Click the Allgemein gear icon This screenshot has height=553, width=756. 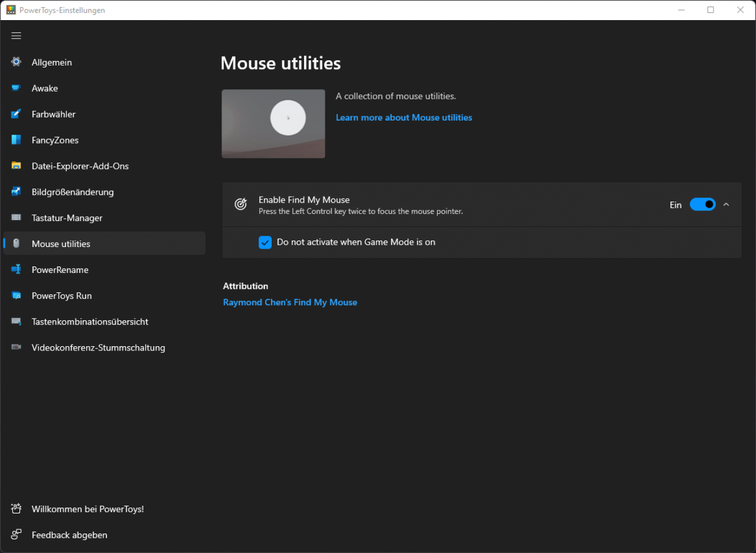click(x=16, y=62)
